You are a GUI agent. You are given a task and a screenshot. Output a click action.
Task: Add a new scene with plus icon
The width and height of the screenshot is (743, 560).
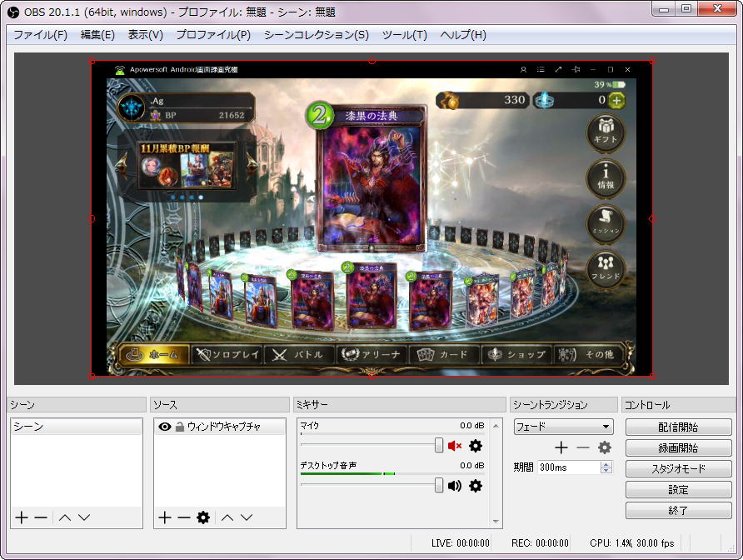click(22, 517)
